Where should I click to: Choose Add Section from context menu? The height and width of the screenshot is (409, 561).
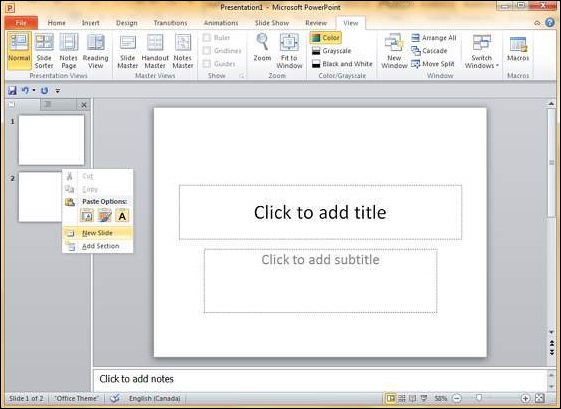pyautogui.click(x=98, y=246)
